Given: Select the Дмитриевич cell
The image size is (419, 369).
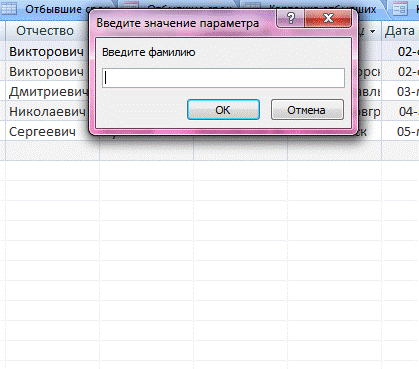Looking at the screenshot, I should click(x=47, y=92).
